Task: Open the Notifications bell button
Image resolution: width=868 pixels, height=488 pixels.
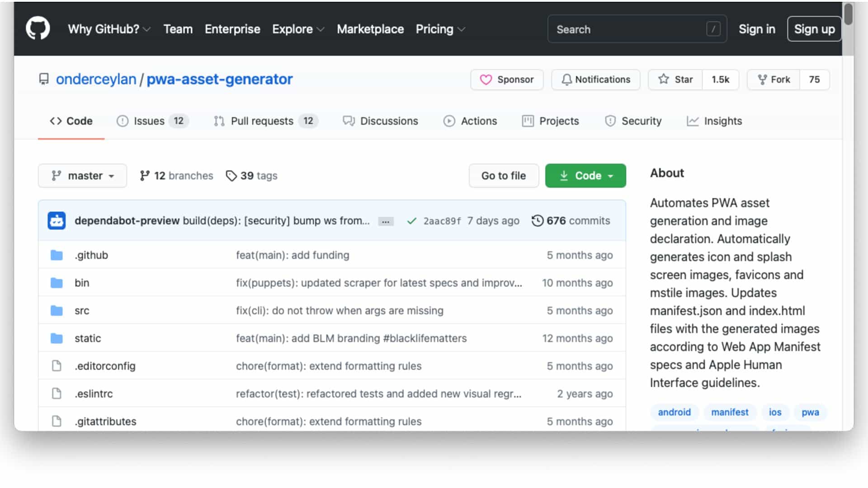Action: click(x=595, y=80)
